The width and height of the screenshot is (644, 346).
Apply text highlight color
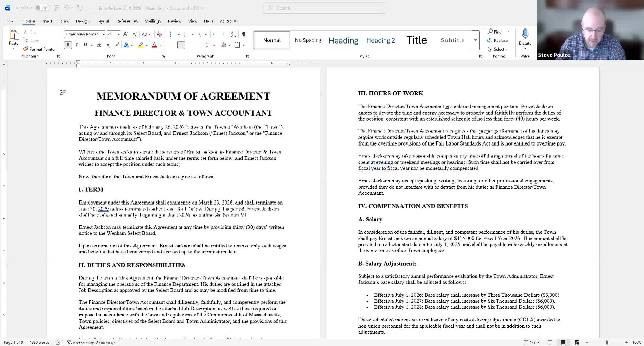click(141, 45)
